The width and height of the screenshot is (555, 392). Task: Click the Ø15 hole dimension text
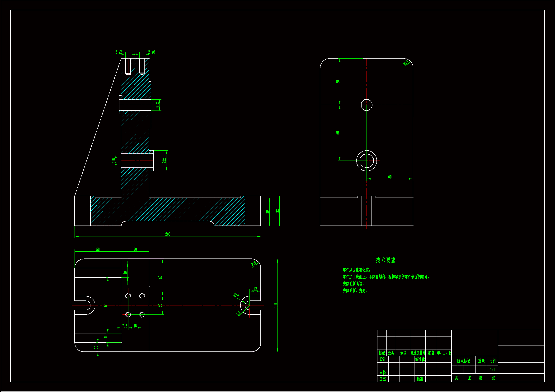(114, 161)
